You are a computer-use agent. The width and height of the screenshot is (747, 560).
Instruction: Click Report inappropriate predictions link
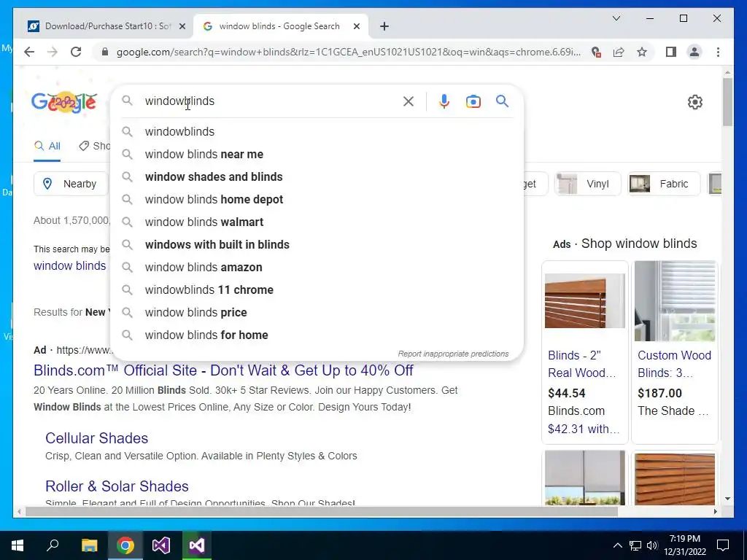coord(453,354)
